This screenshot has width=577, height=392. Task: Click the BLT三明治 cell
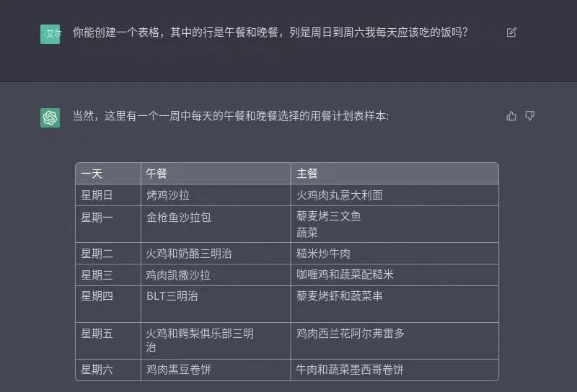216,304
